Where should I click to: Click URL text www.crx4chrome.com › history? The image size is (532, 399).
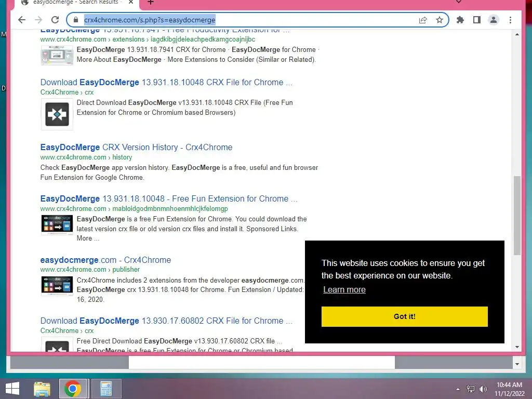[86, 157]
